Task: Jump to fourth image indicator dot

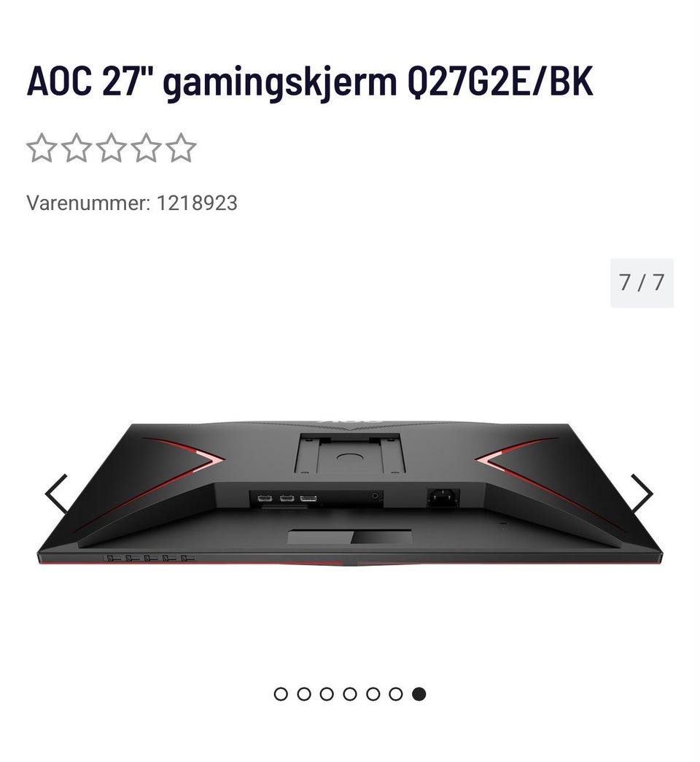Action: 349,694
